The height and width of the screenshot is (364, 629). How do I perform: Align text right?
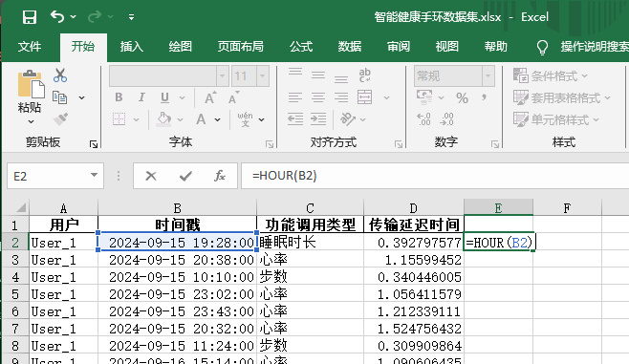[x=341, y=97]
